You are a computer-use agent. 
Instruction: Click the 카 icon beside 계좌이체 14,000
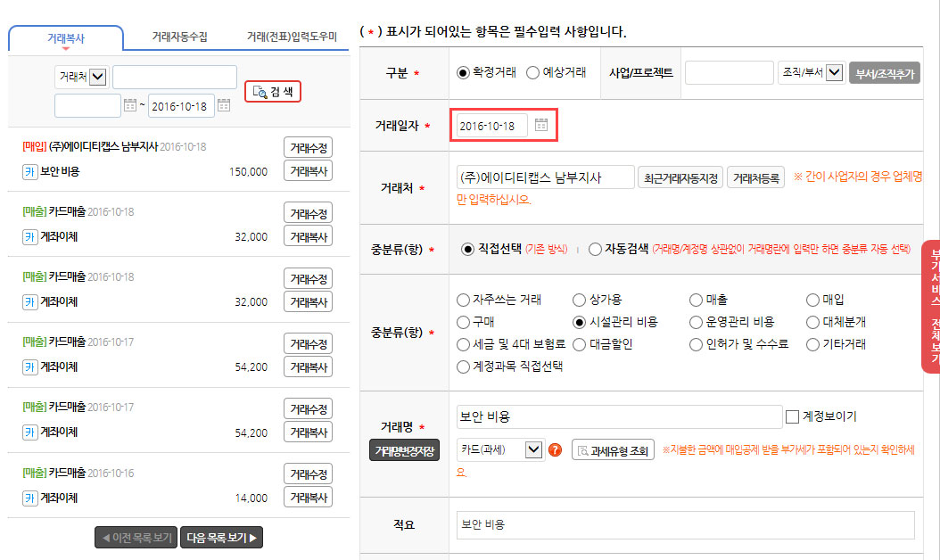click(x=30, y=498)
